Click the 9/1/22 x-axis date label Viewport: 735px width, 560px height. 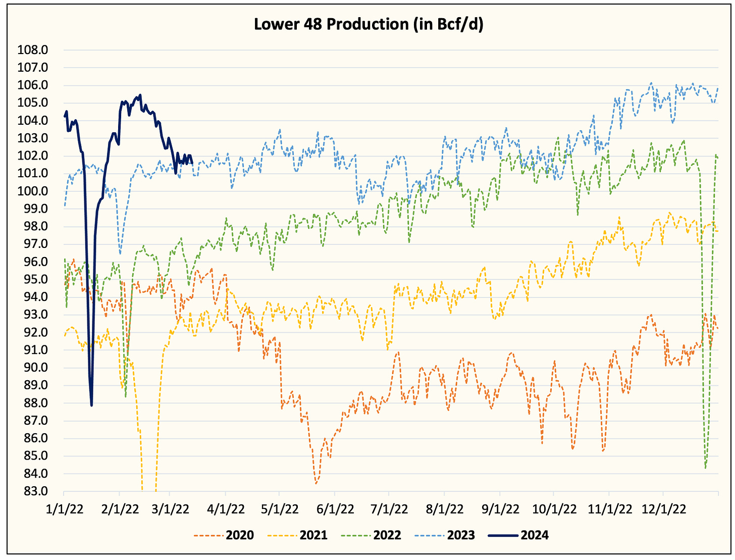(500, 508)
